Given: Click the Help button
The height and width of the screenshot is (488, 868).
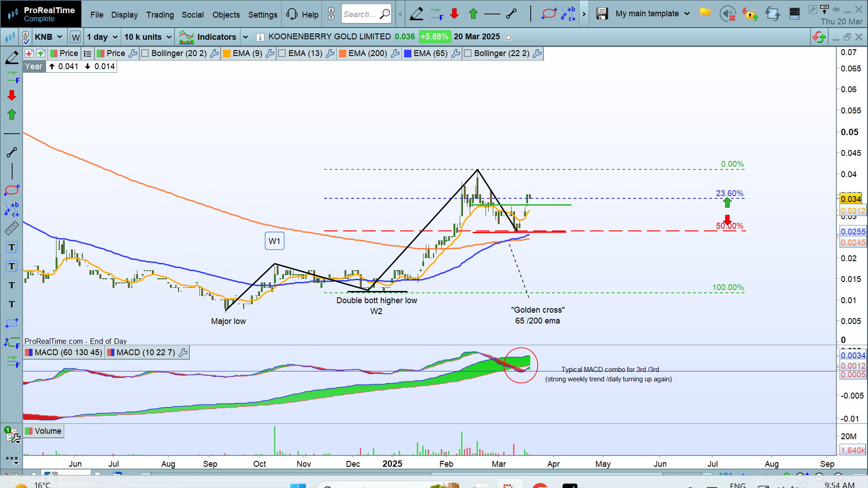Looking at the screenshot, I should point(303,14).
